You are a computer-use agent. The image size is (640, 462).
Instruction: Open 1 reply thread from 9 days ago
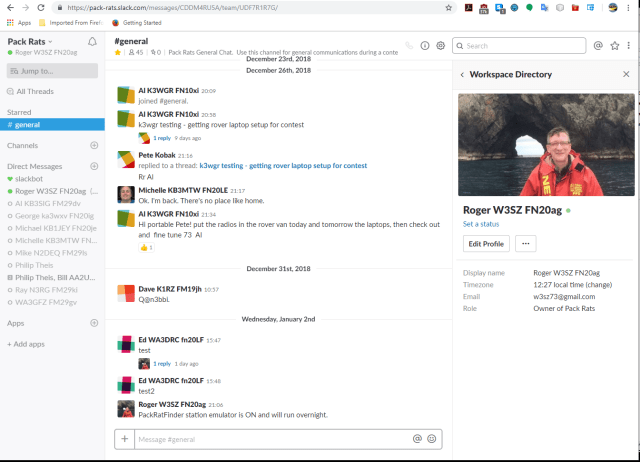(x=162, y=138)
